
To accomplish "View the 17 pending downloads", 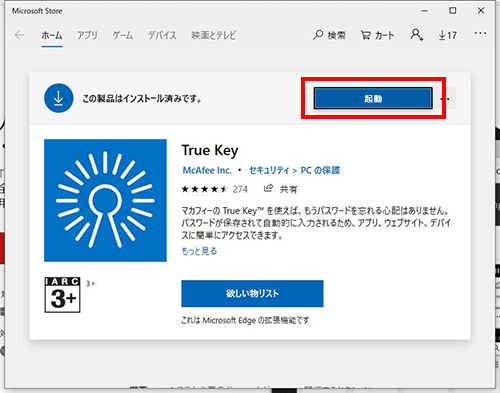I will pyautogui.click(x=448, y=35).
